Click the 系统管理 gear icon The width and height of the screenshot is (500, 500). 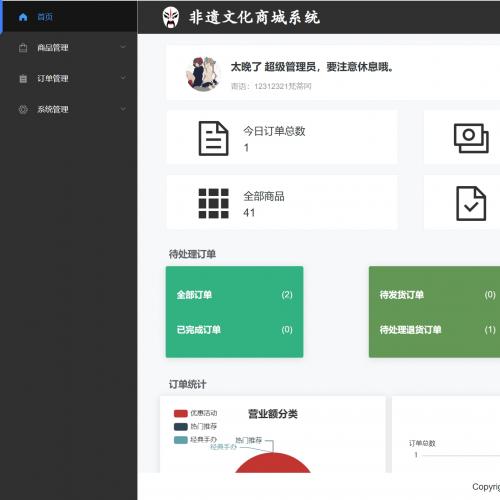(23, 109)
